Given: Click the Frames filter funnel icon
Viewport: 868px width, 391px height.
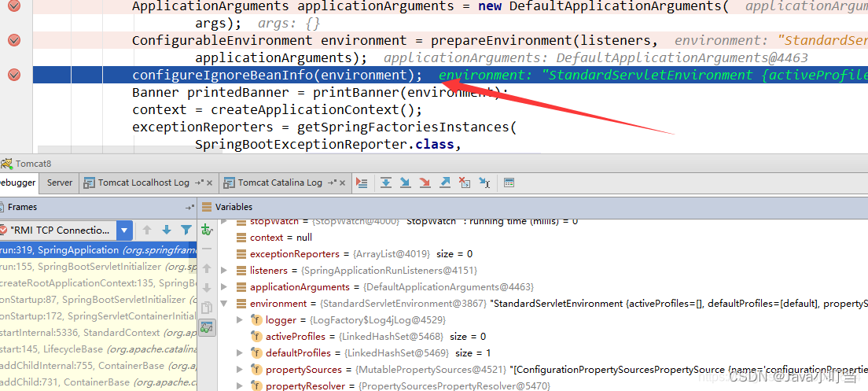Looking at the screenshot, I should (x=186, y=230).
